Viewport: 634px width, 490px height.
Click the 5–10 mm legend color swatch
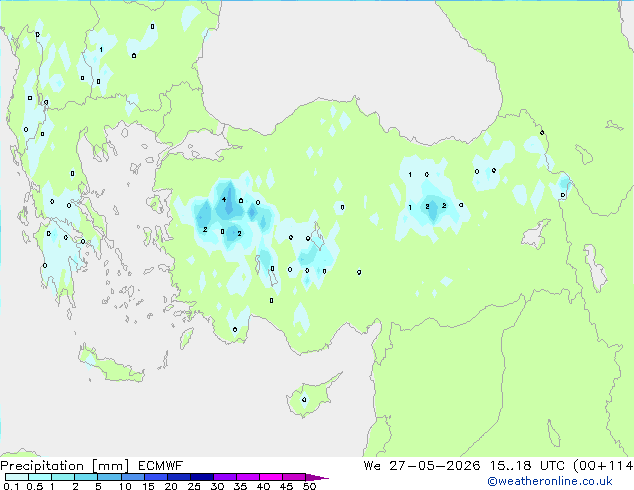pyautogui.click(x=109, y=477)
